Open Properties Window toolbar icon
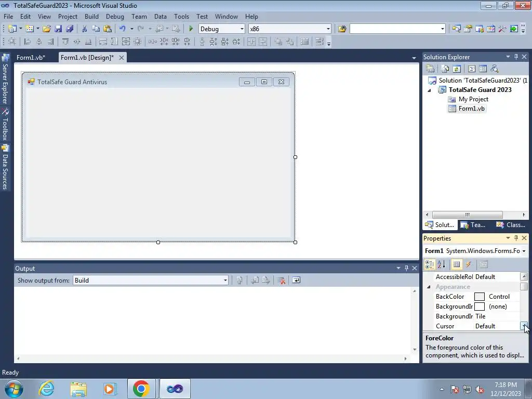This screenshot has height=399, width=532. tap(468, 29)
